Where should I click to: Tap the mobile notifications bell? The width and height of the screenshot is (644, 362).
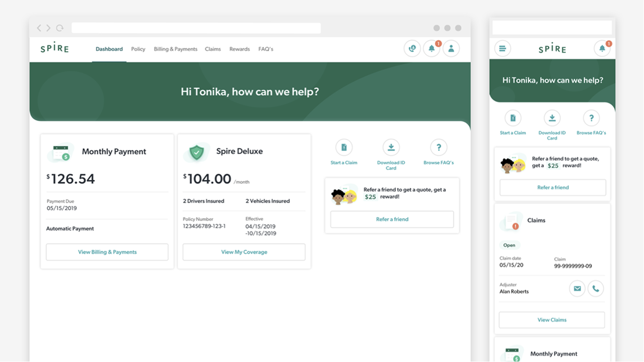pos(602,48)
